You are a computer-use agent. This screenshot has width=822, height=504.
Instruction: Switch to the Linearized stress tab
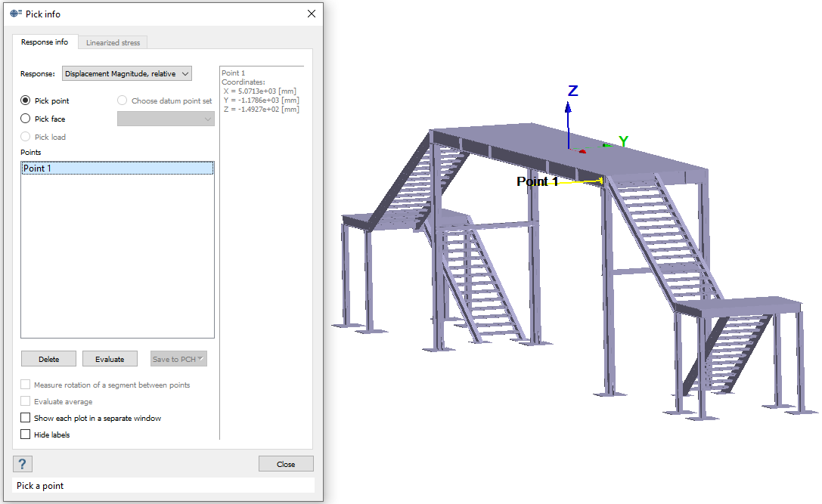pyautogui.click(x=113, y=42)
